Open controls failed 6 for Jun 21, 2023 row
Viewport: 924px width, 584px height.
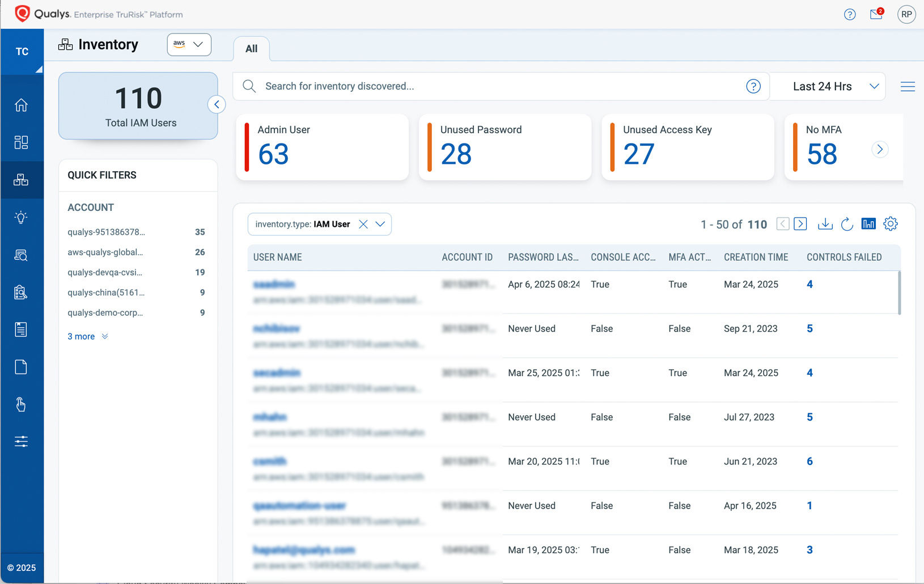tap(809, 462)
